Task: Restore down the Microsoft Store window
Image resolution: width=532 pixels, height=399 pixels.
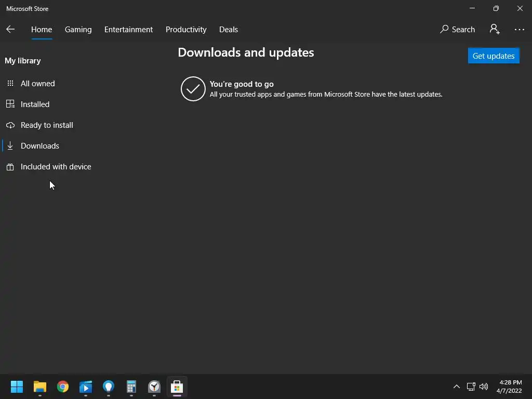Action: (x=496, y=8)
